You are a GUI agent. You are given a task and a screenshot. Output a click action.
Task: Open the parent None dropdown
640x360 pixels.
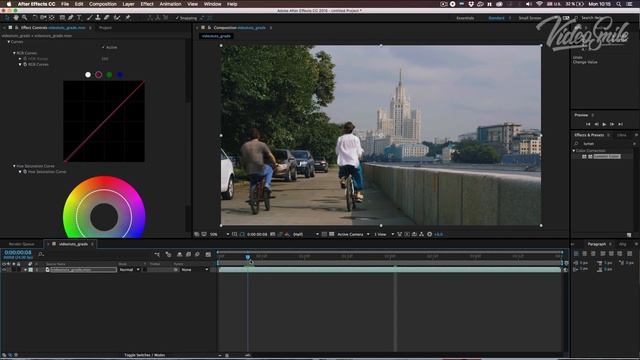coord(195,270)
